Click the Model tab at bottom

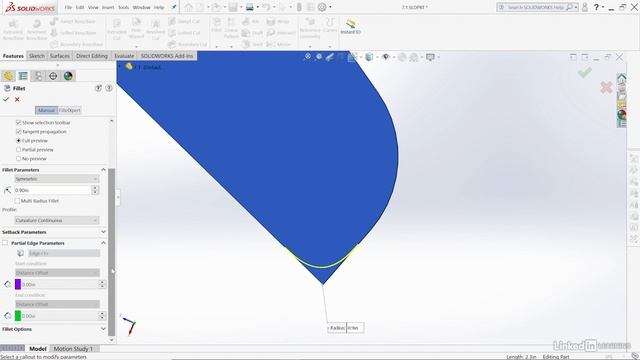38,349
